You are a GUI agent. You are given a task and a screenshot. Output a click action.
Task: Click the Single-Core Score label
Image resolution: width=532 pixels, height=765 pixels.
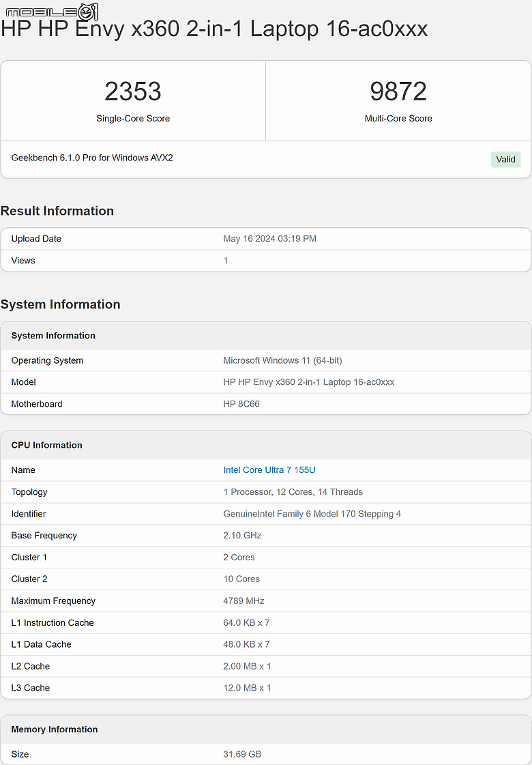click(133, 119)
